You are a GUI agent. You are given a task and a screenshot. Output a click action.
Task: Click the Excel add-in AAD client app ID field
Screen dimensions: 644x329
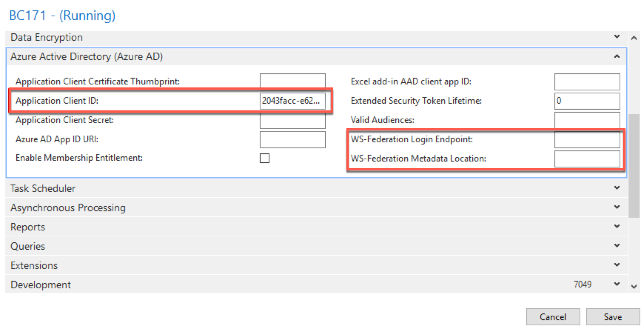[x=587, y=82]
